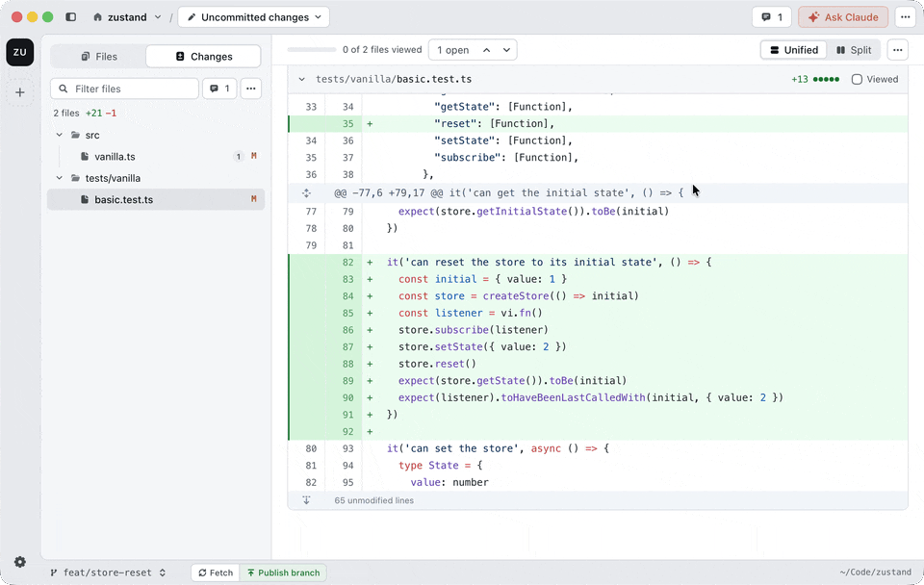Collapse the basic.test.ts file diff
The image size is (924, 585).
coord(301,79)
